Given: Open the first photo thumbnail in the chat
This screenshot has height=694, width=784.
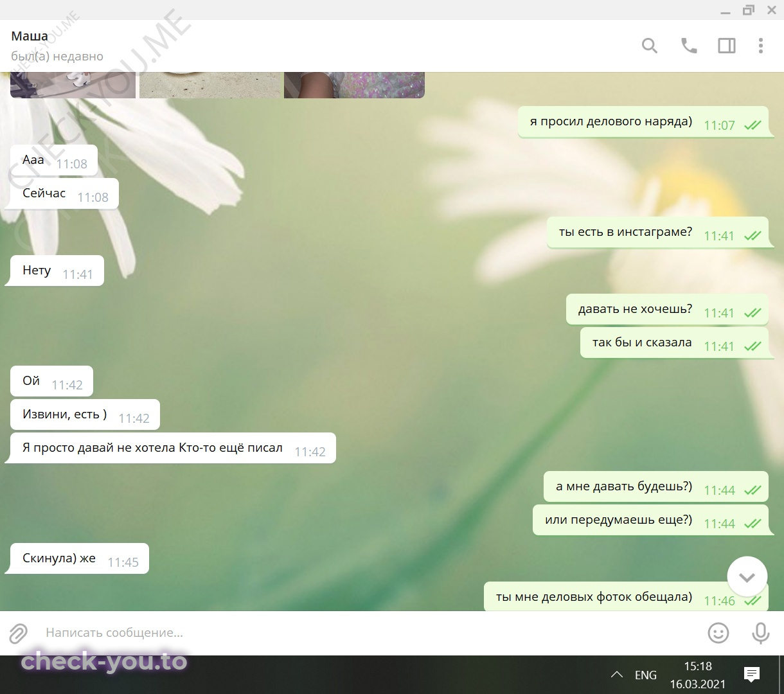Looking at the screenshot, I should click(73, 85).
